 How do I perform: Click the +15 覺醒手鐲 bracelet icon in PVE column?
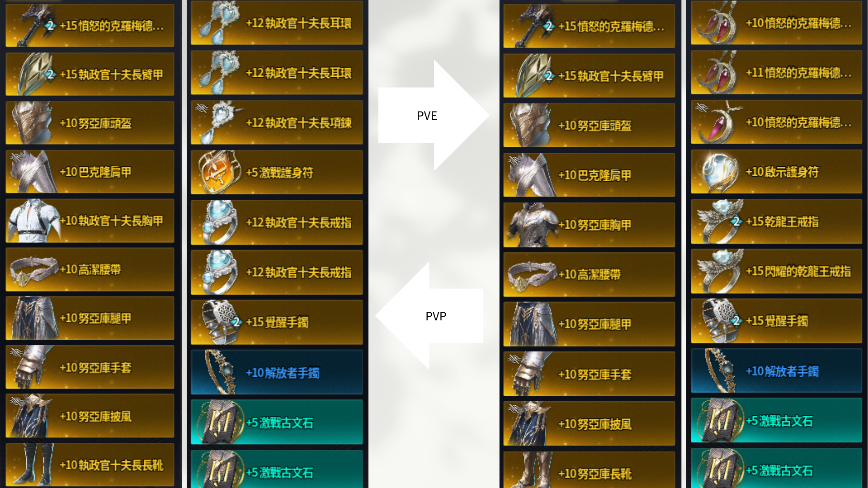click(x=721, y=321)
